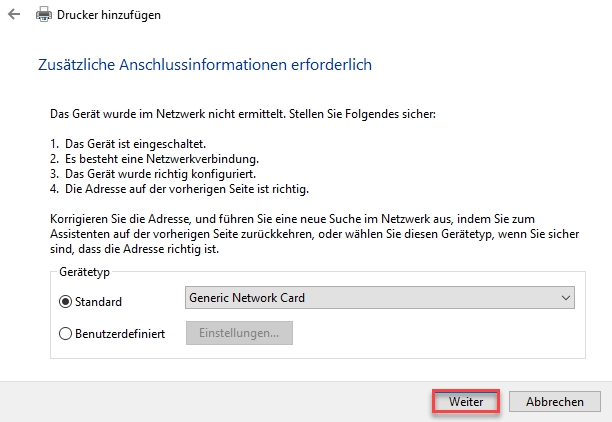Select the Standard radio button
Screen dimensions: 612x422
point(66,301)
